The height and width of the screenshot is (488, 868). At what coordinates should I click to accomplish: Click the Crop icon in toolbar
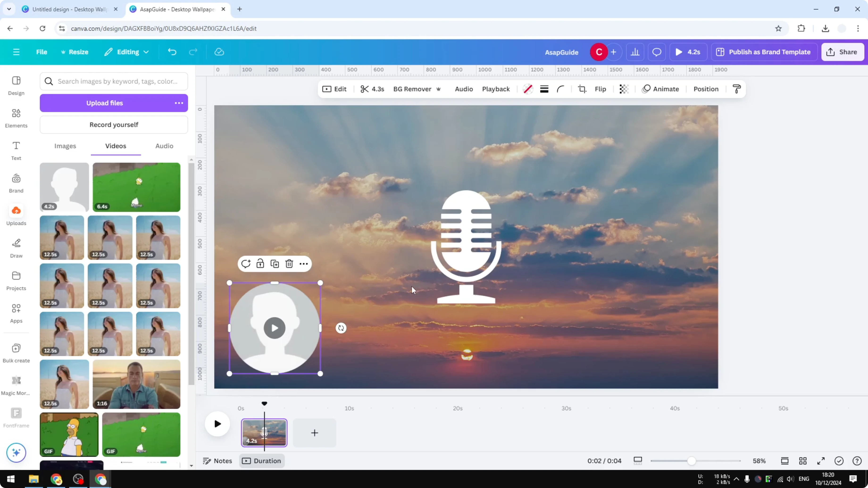coord(582,89)
